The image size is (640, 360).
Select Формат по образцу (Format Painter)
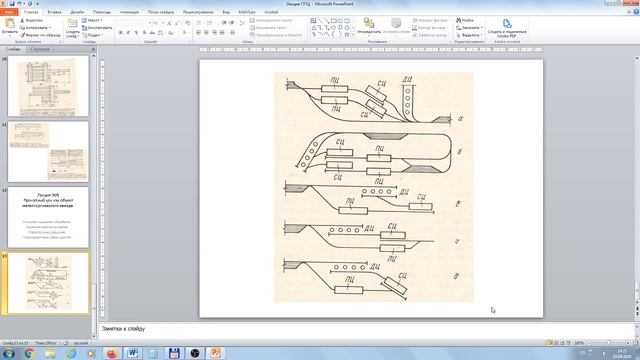pyautogui.click(x=40, y=35)
